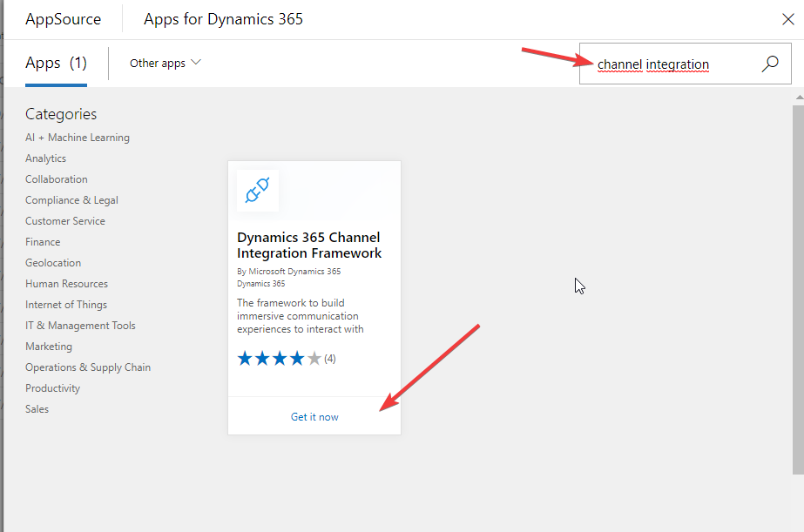This screenshot has width=804, height=532.
Task: Click the AppSource logo text
Action: click(63, 19)
